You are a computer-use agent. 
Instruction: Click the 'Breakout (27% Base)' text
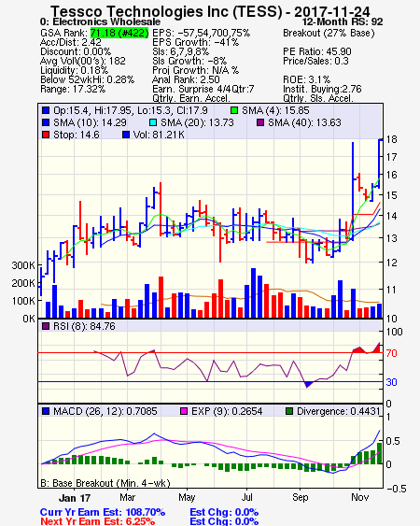[329, 34]
